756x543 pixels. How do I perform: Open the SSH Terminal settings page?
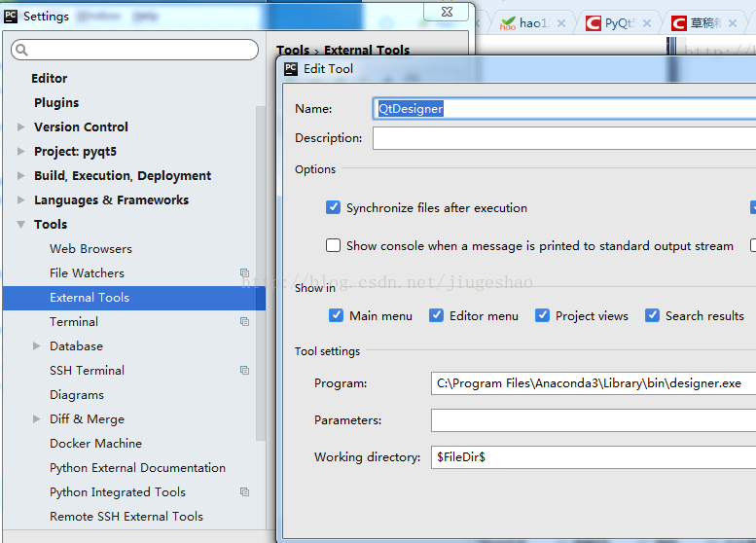[87, 371]
